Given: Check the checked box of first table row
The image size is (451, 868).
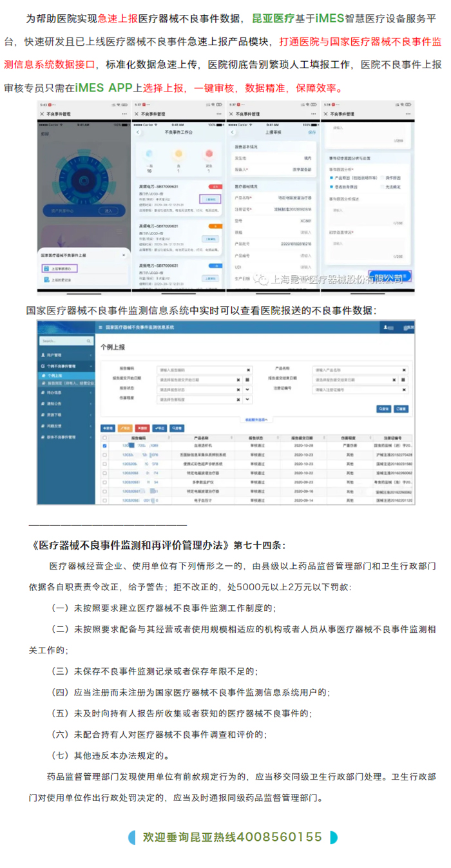Looking at the screenshot, I should click(x=105, y=446).
